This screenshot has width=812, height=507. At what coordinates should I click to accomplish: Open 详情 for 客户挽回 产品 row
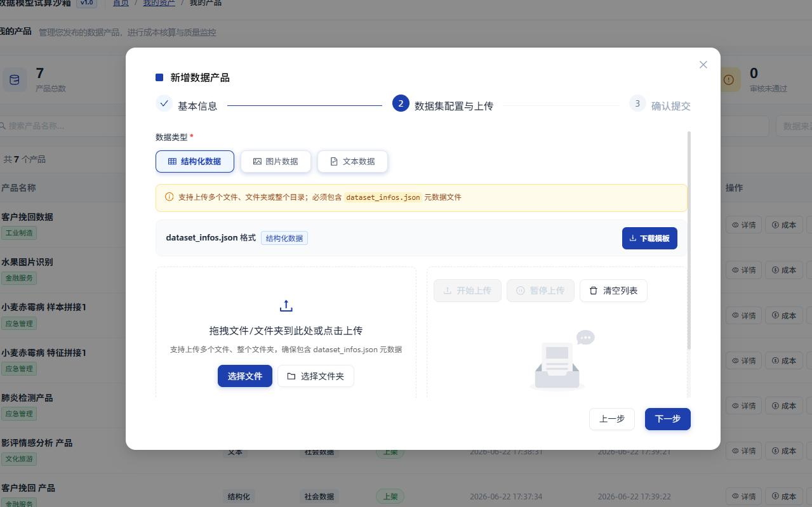743,496
